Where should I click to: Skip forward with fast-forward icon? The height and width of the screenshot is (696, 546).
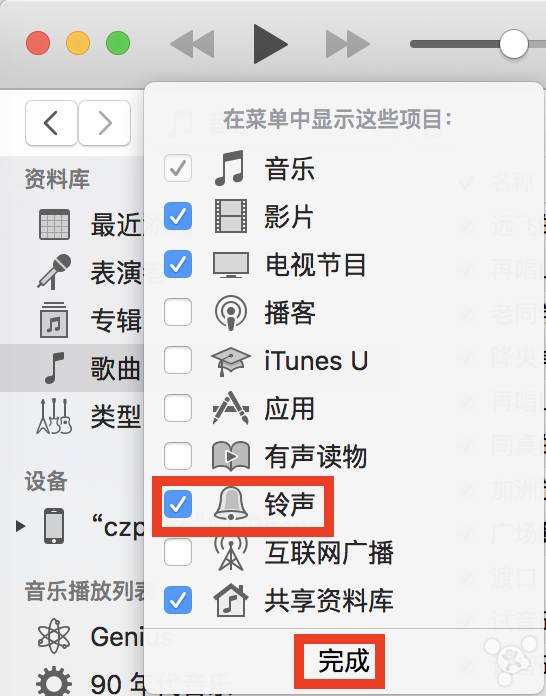[348, 44]
